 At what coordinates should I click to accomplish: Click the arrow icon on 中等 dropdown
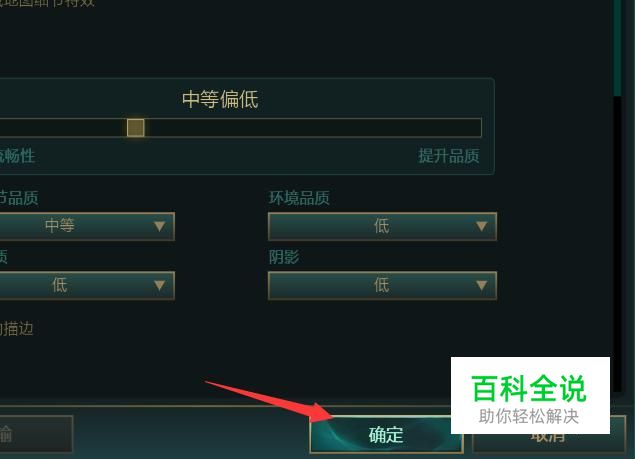click(160, 226)
